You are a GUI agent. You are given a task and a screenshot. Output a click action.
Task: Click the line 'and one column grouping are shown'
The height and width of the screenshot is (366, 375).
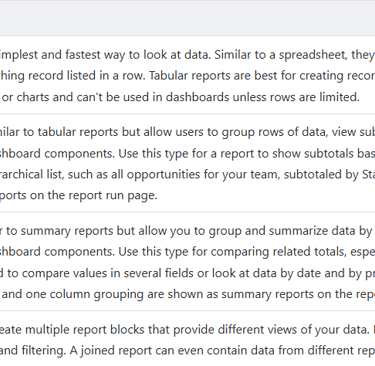[188, 294]
